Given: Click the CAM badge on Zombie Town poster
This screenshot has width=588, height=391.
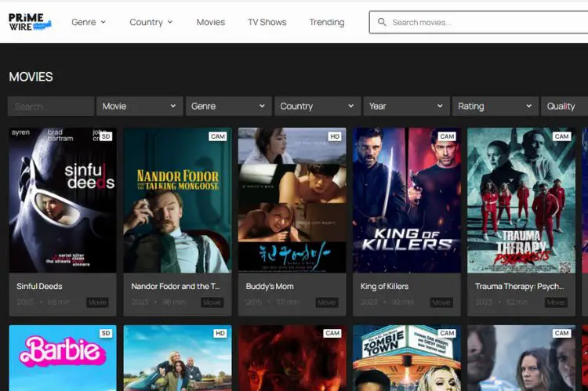Looking at the screenshot, I should click(x=447, y=333).
